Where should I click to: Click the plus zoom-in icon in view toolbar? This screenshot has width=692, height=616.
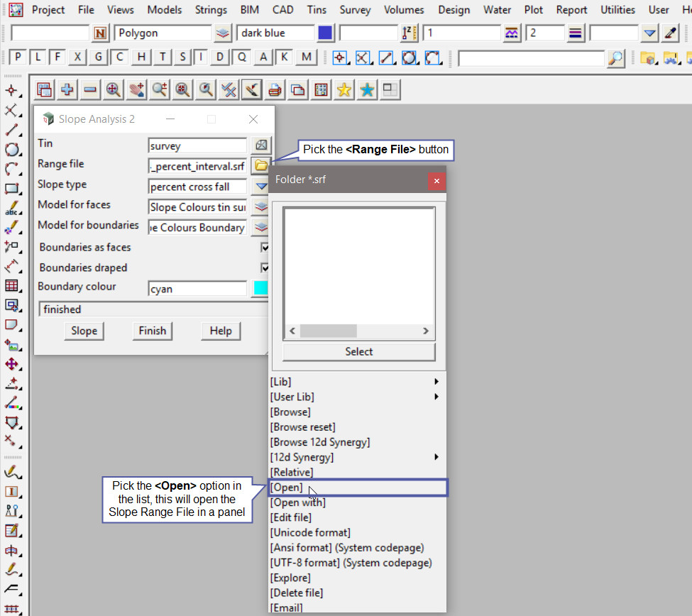click(x=67, y=89)
